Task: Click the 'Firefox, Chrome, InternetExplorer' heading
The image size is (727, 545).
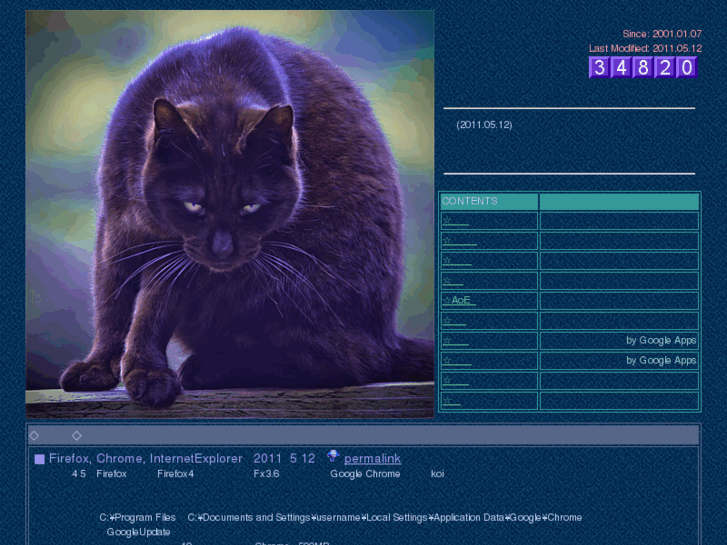Action: pos(146,459)
